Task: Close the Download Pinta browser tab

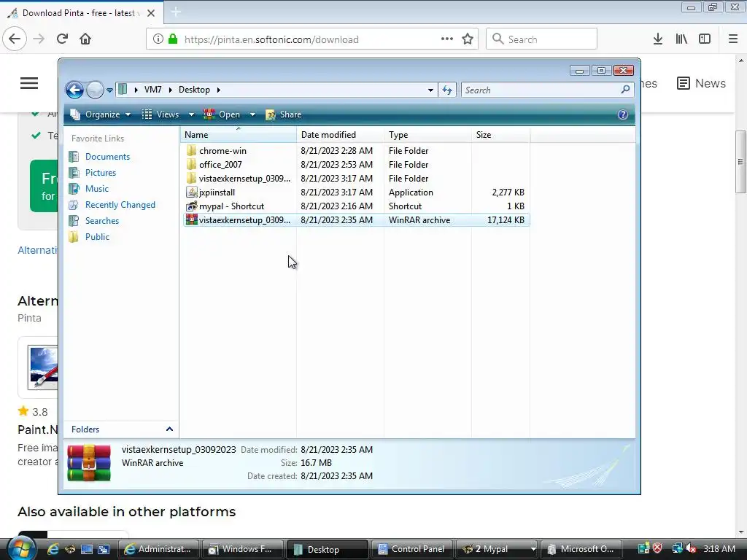Action: tap(151, 13)
